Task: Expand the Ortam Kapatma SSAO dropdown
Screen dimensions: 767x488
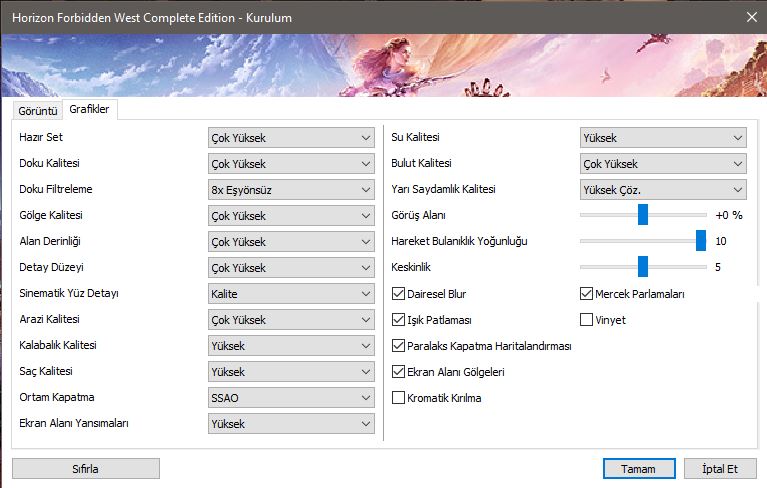Action: [291, 398]
